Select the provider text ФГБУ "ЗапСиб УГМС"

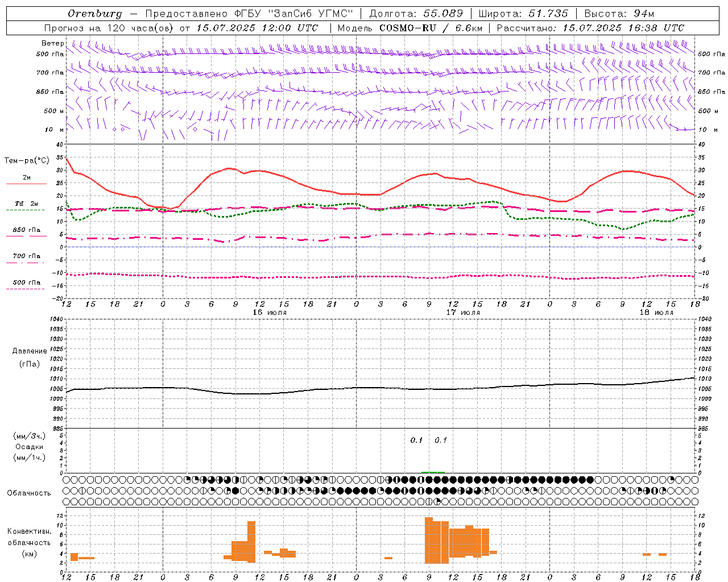[294, 14]
